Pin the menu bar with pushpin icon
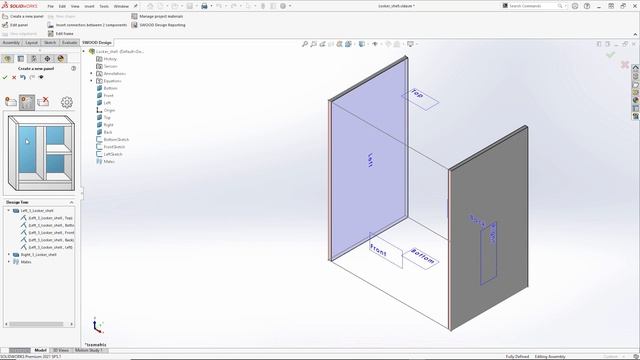This screenshot has width=640, height=360. [136, 6]
